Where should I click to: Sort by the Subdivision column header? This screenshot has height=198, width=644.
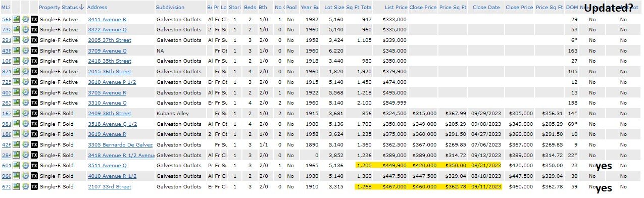[x=170, y=8]
